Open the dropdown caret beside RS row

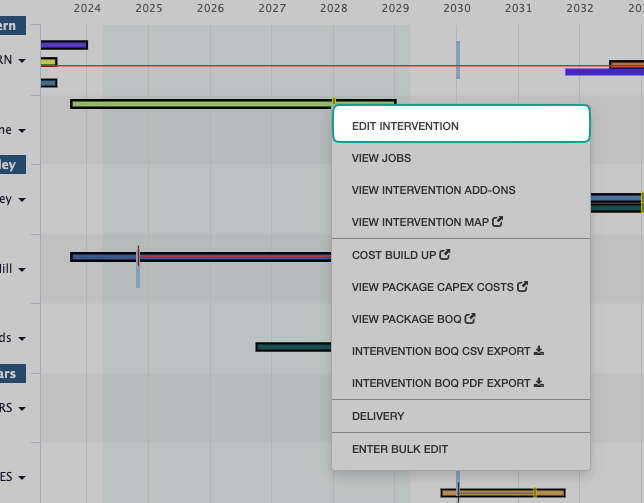click(21, 408)
